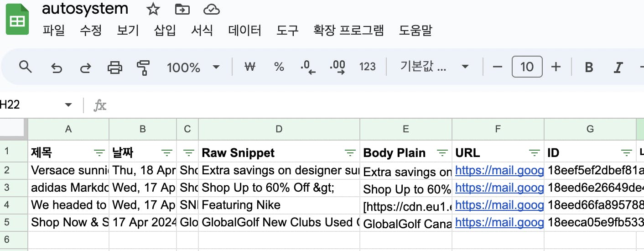Open filter for Raw Snippet column
Viewport: 644px width, 251px height.
[x=350, y=153]
